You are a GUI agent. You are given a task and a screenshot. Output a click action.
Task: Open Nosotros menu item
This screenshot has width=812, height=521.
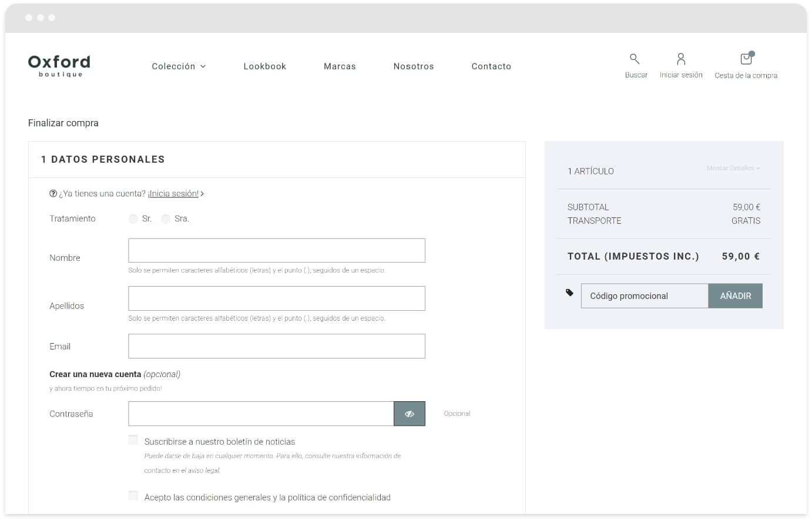click(414, 66)
